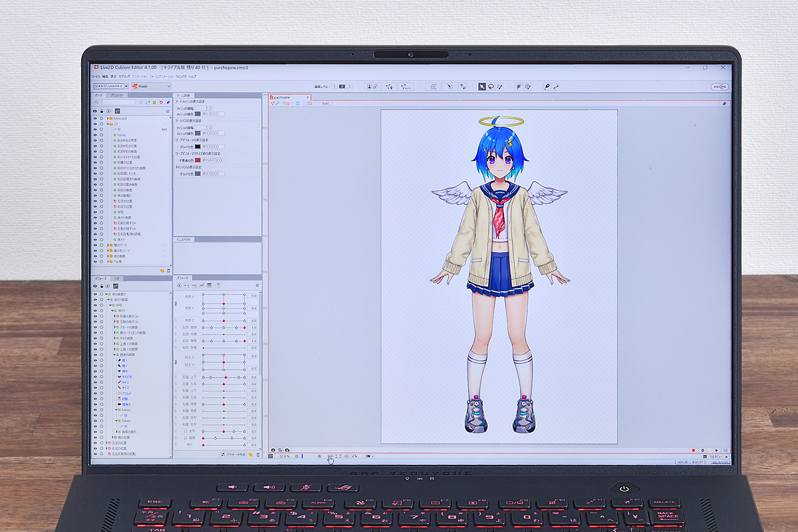Select the Arrow tool in the toolbar
This screenshot has width=798, height=532.
481,86
